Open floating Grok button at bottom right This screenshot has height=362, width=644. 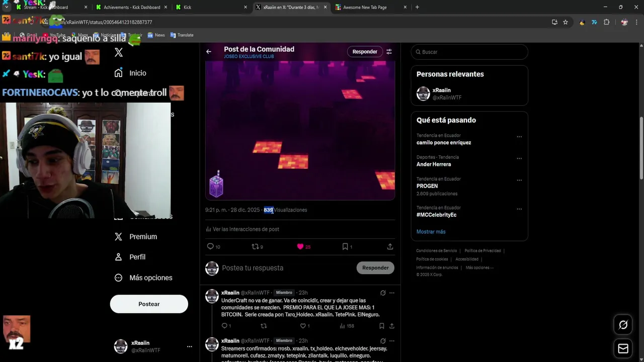[623, 325]
